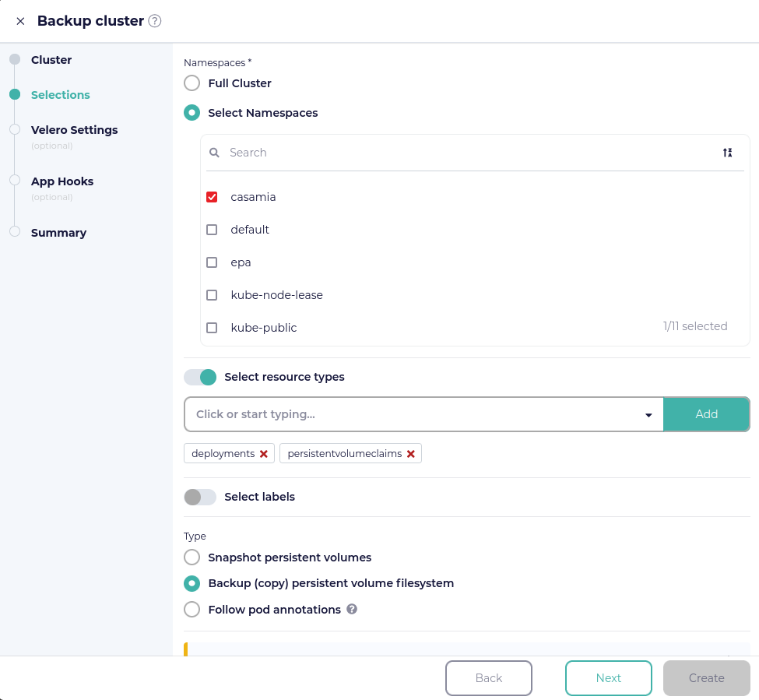The width and height of the screenshot is (759, 700).
Task: Click the Next button
Action: click(609, 677)
